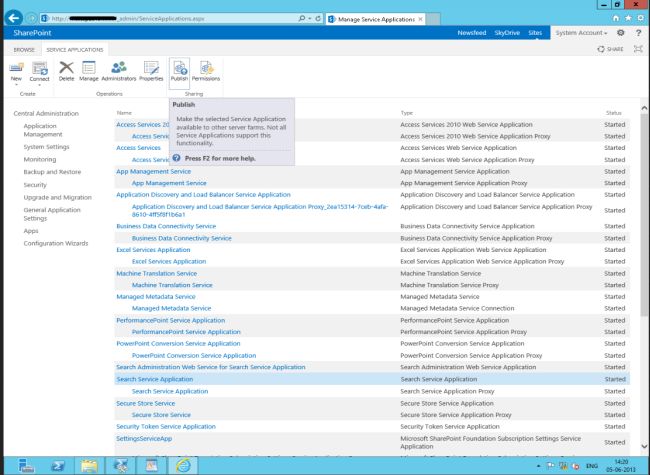The width and height of the screenshot is (650, 475).
Task: Open Application Management in the sidebar
Action: pos(43,130)
